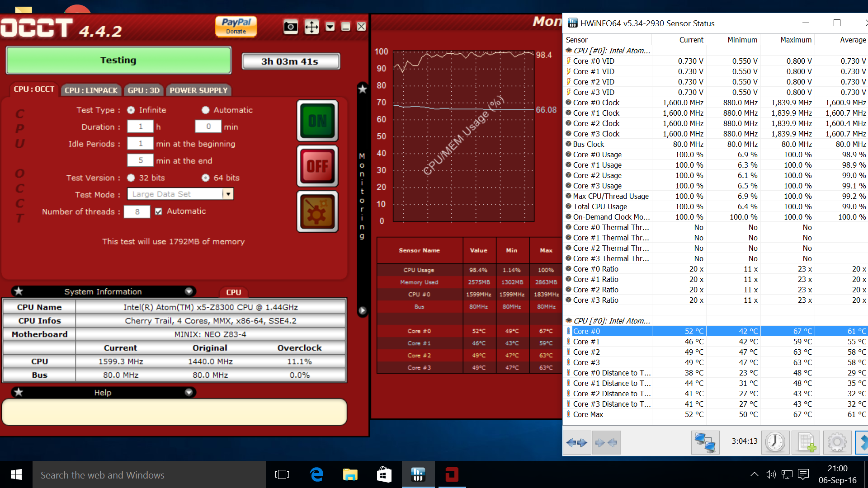Viewport: 868px width, 488px height.
Task: Launch Microsoft Edge from the taskbar
Action: point(316,474)
